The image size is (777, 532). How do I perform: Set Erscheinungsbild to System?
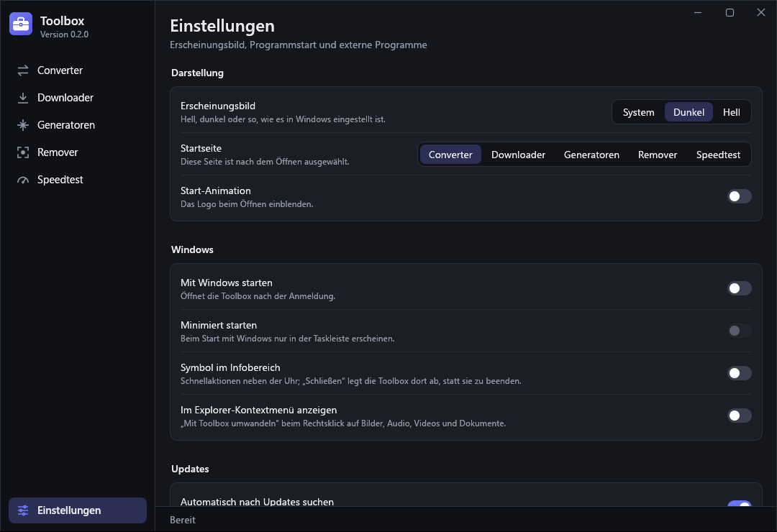(638, 112)
